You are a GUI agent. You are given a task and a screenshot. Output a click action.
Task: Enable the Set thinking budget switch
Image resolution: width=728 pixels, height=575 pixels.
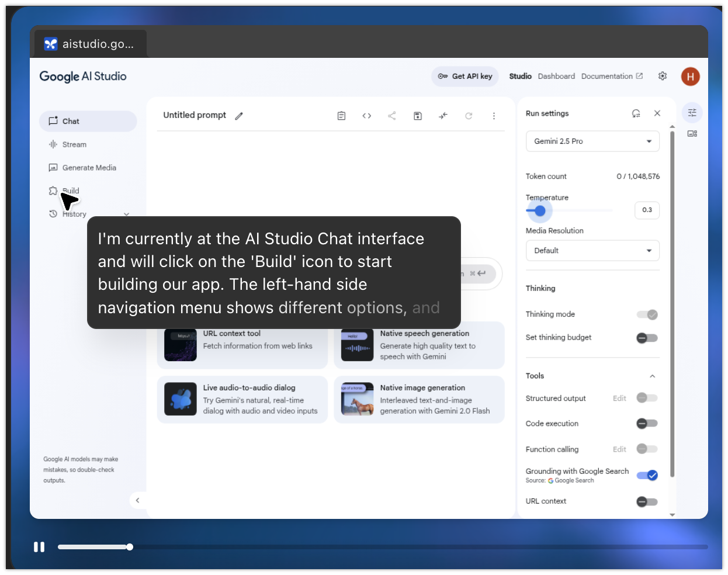647,338
